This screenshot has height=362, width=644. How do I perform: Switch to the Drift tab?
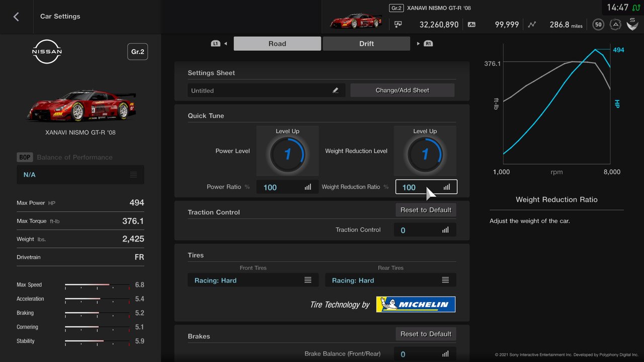pyautogui.click(x=366, y=44)
